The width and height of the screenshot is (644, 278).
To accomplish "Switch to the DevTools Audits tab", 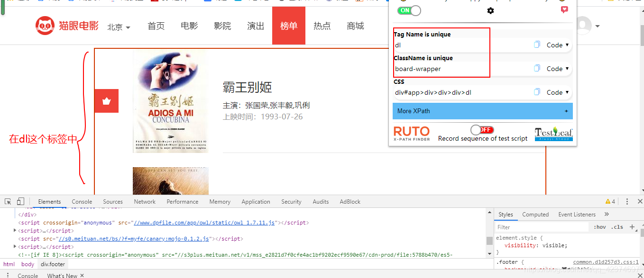I will coord(321,201).
